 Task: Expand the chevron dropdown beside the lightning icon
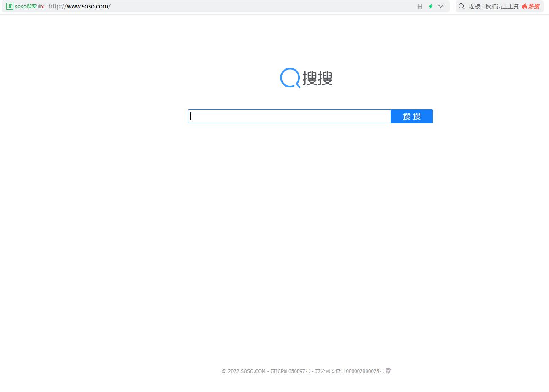click(x=440, y=6)
